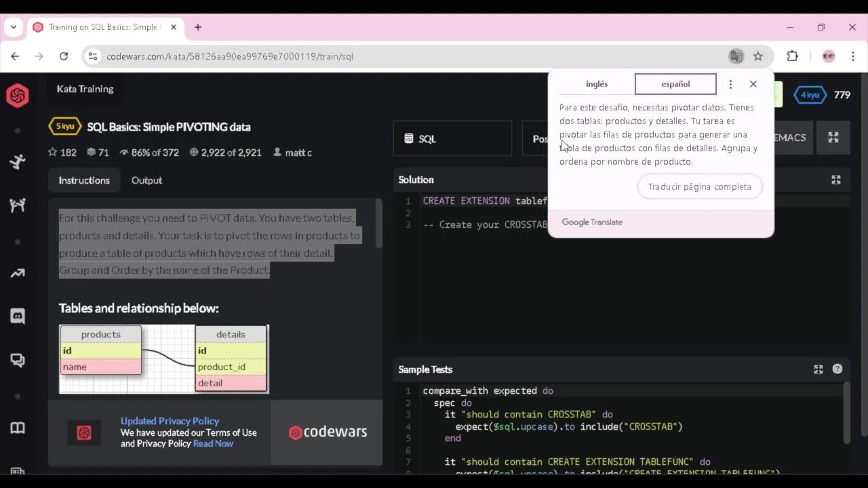Viewport: 868px width, 488px height.
Task: Open the leaderboard trending arrow sidebar icon
Action: [18, 273]
